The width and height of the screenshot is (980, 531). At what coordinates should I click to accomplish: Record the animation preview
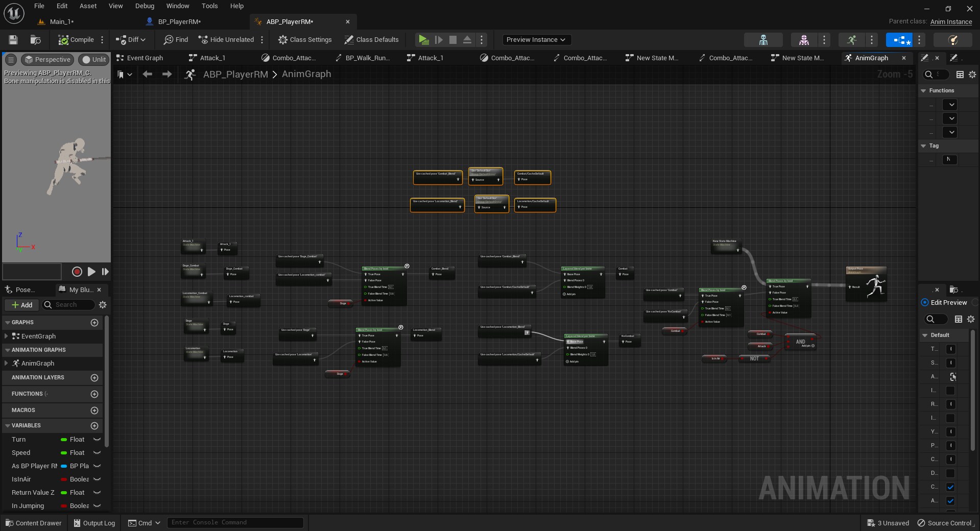click(77, 272)
